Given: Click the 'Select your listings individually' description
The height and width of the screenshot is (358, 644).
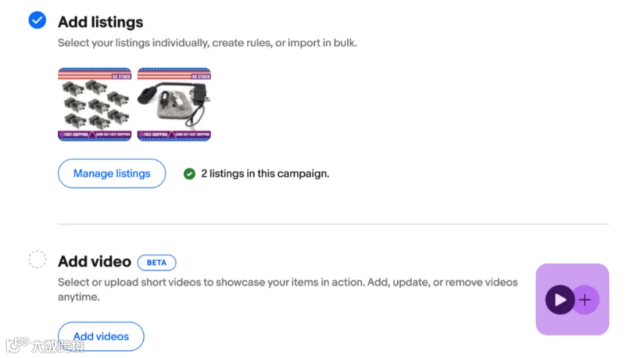Looking at the screenshot, I should [208, 43].
